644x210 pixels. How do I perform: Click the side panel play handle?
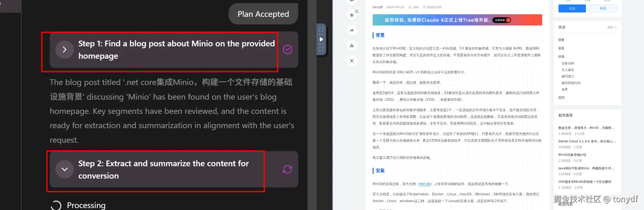tap(321, 39)
